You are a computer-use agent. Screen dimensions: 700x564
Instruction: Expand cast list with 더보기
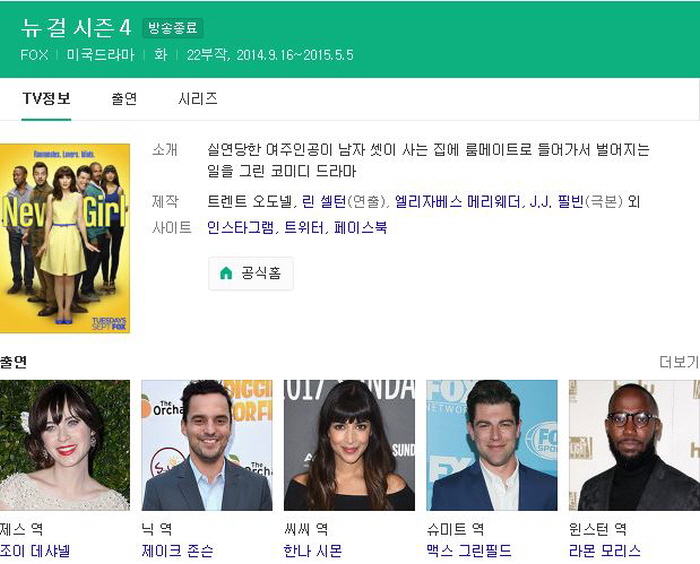(678, 362)
